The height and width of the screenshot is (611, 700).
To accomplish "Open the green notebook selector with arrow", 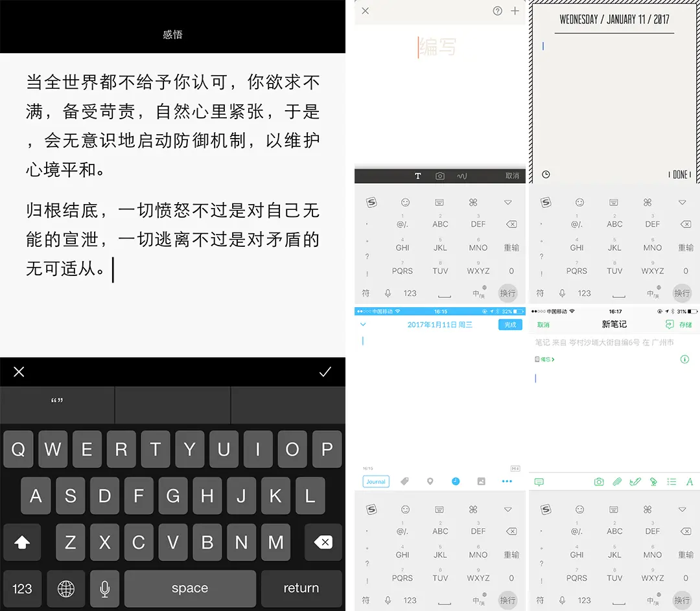I will click(x=544, y=359).
